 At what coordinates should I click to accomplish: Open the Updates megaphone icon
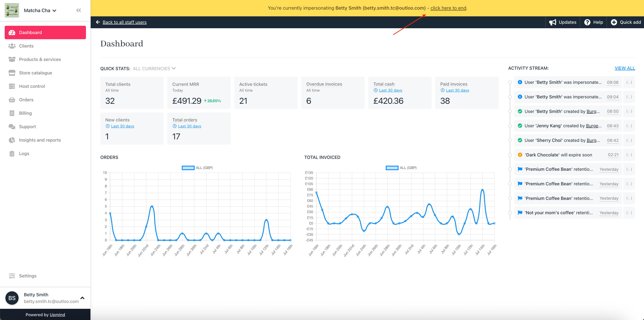point(552,22)
